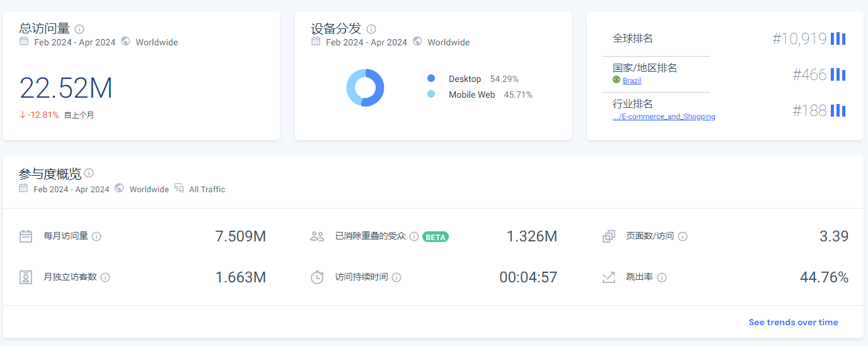Click the 访问持续时间 clock icon

click(x=317, y=277)
